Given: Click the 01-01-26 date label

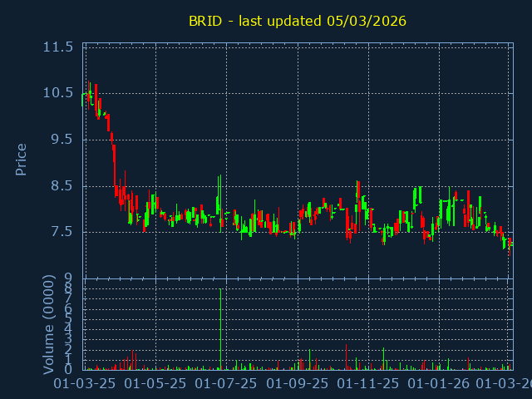Looking at the screenshot, I should pos(439,384).
